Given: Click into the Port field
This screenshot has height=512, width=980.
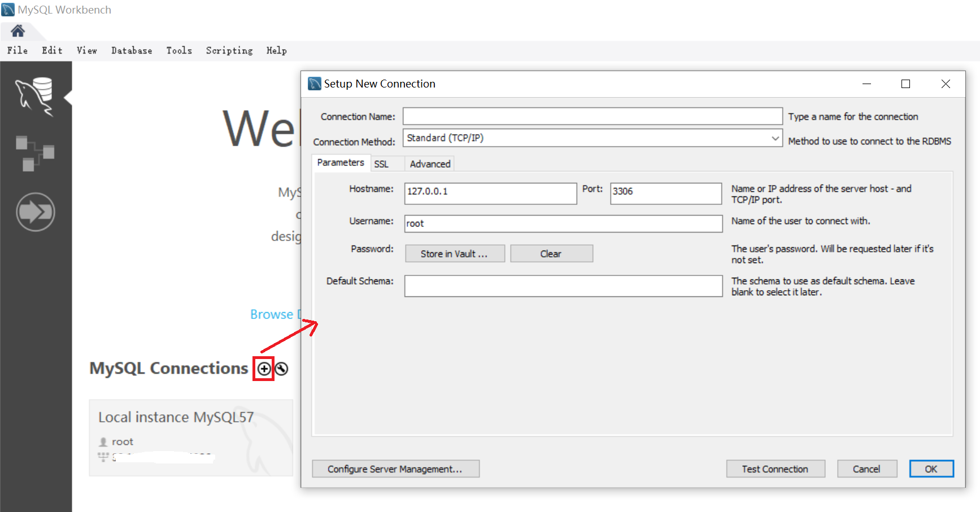Looking at the screenshot, I should pos(666,193).
